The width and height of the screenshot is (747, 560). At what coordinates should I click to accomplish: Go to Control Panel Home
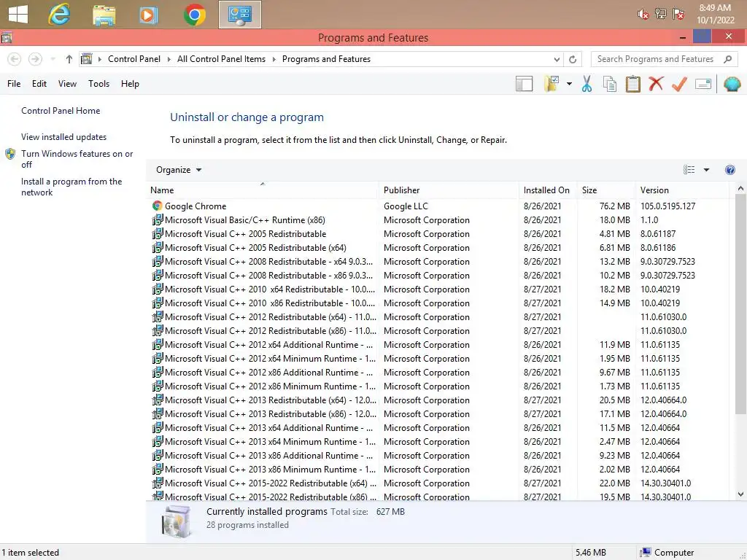(61, 111)
